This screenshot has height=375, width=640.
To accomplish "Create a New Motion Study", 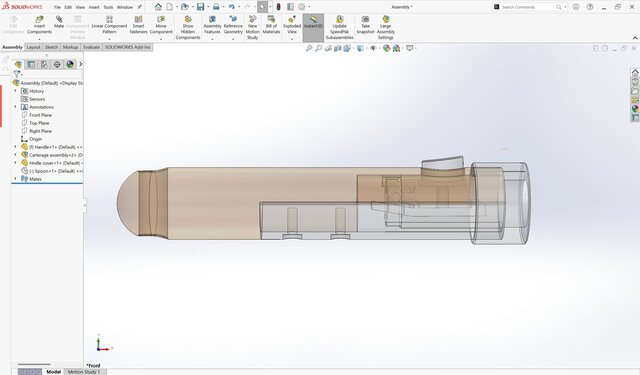I will [253, 28].
